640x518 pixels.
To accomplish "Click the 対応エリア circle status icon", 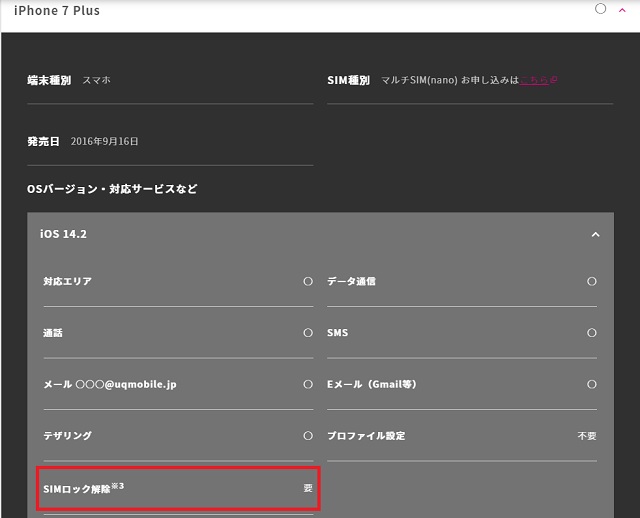I will pos(308,282).
